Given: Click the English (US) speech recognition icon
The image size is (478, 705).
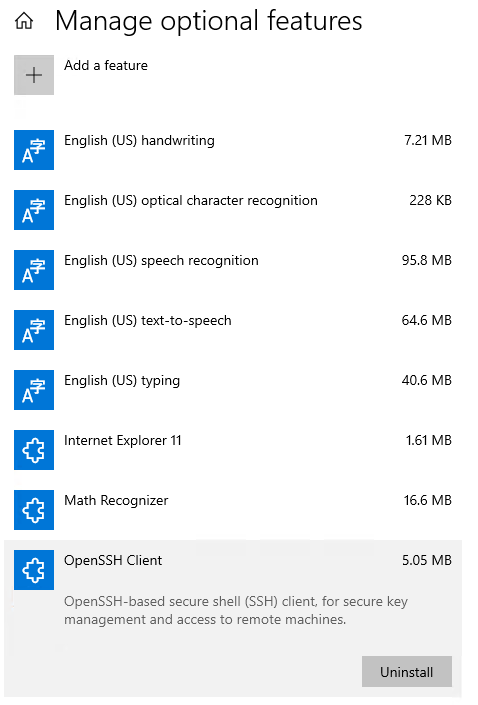Looking at the screenshot, I should coord(34,270).
